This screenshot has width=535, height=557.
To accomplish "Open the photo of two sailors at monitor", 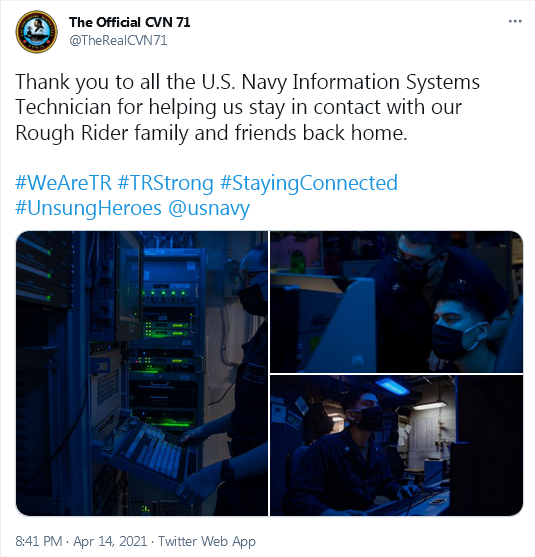I will (x=396, y=302).
